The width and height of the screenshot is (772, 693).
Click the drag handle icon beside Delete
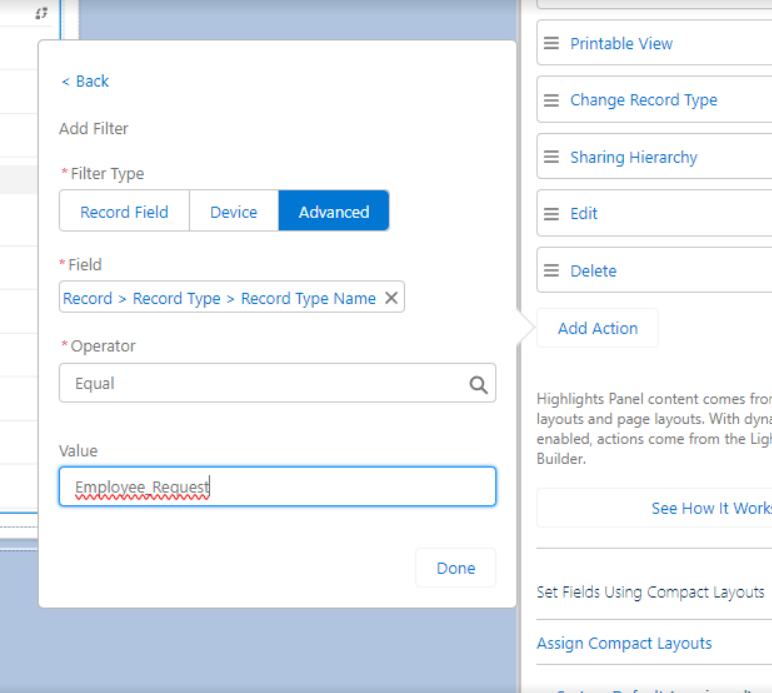click(x=551, y=271)
